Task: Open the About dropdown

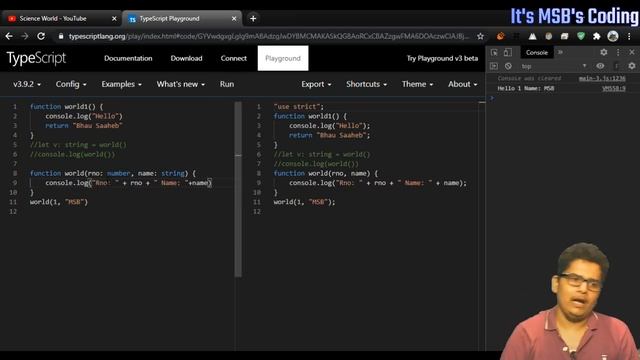Action: pos(462,84)
